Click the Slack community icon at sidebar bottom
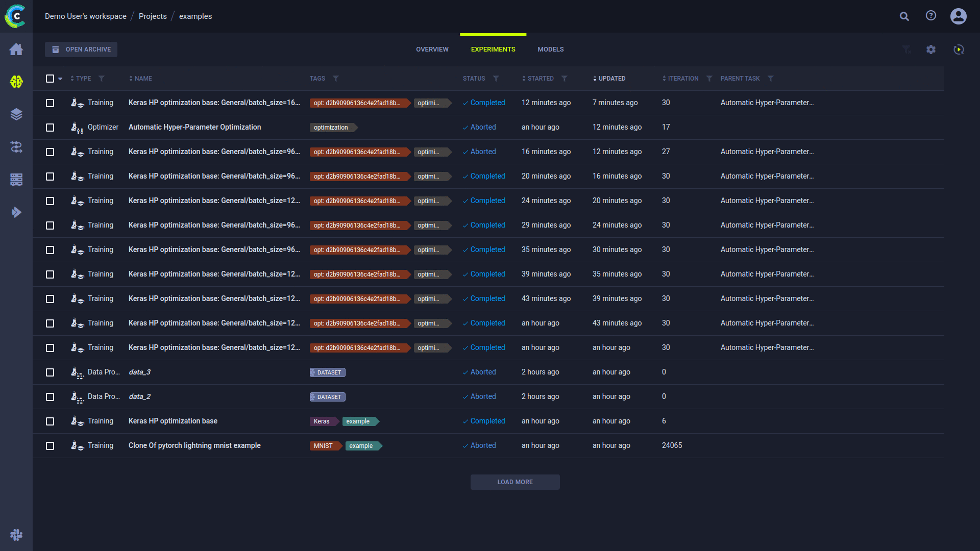The height and width of the screenshot is (551, 980). click(16, 535)
